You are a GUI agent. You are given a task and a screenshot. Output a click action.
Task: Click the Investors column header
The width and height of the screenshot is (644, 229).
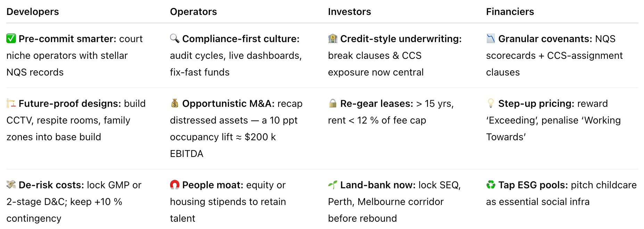349,12
